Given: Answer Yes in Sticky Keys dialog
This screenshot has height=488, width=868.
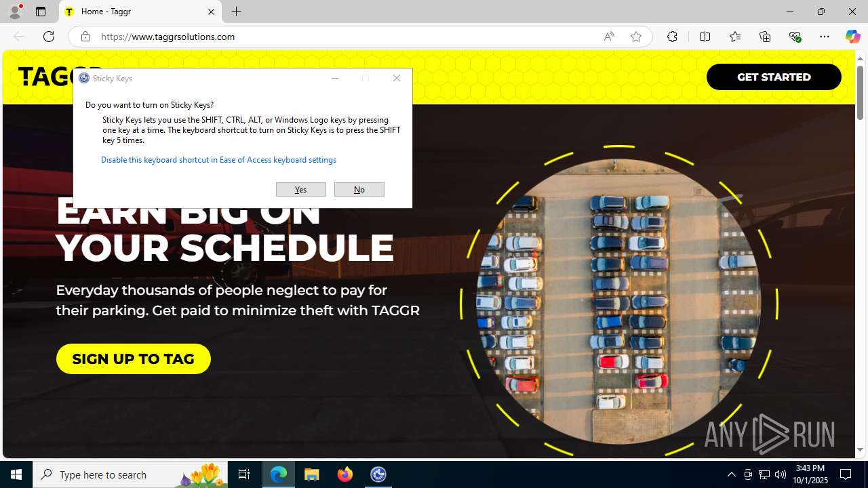Looking at the screenshot, I should coord(301,190).
